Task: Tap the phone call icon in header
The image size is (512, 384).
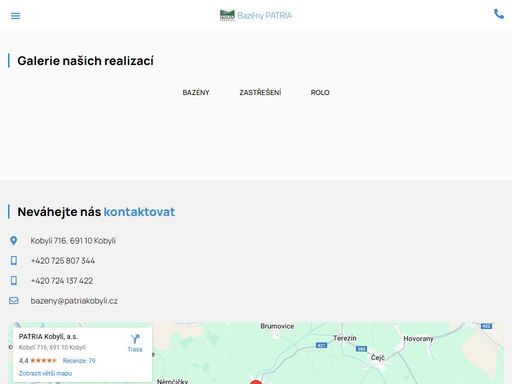Action: click(499, 14)
